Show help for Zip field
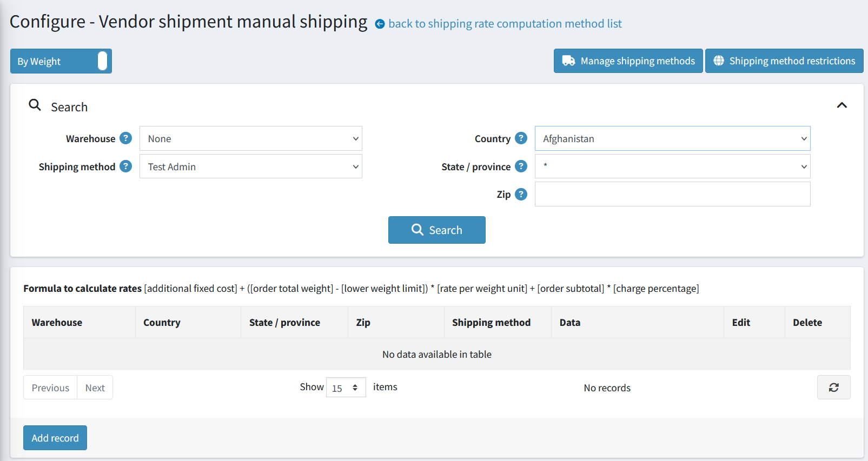The image size is (868, 461). click(x=521, y=194)
